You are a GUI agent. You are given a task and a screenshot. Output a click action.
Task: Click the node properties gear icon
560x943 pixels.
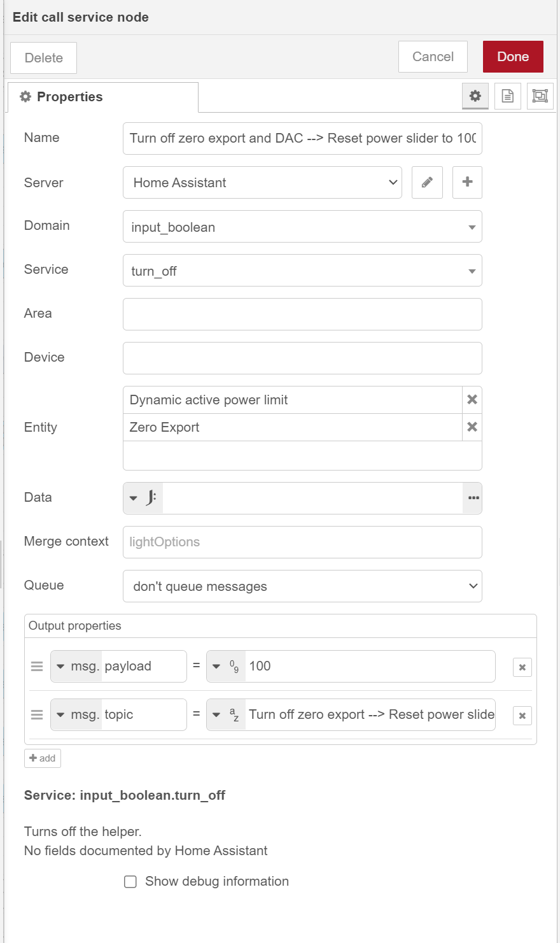point(475,96)
